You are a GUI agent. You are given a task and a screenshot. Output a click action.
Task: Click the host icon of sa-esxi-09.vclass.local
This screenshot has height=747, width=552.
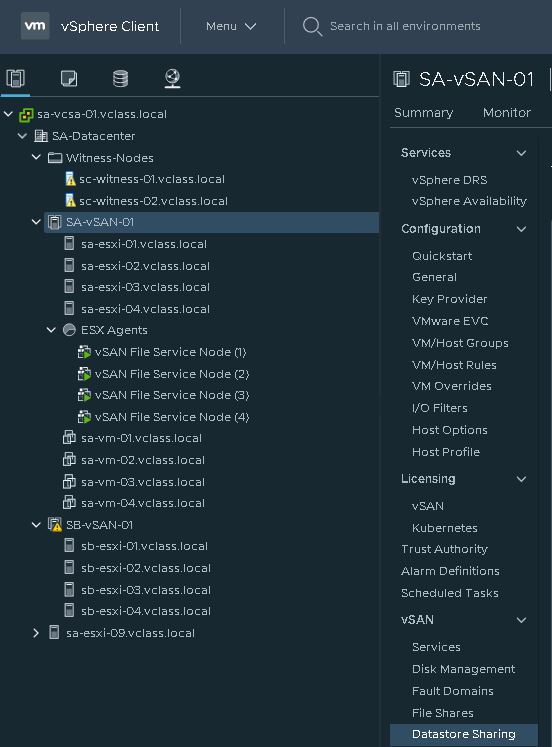coord(54,633)
